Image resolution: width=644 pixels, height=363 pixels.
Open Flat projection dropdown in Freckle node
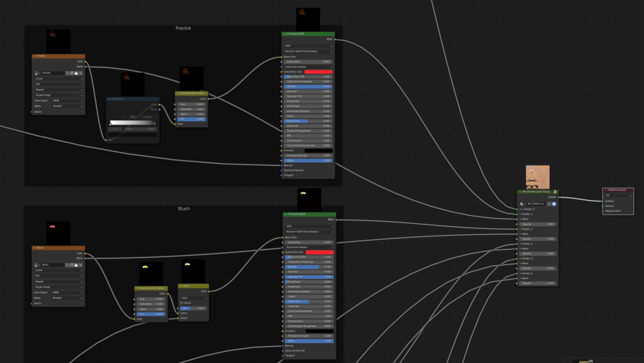click(x=59, y=84)
